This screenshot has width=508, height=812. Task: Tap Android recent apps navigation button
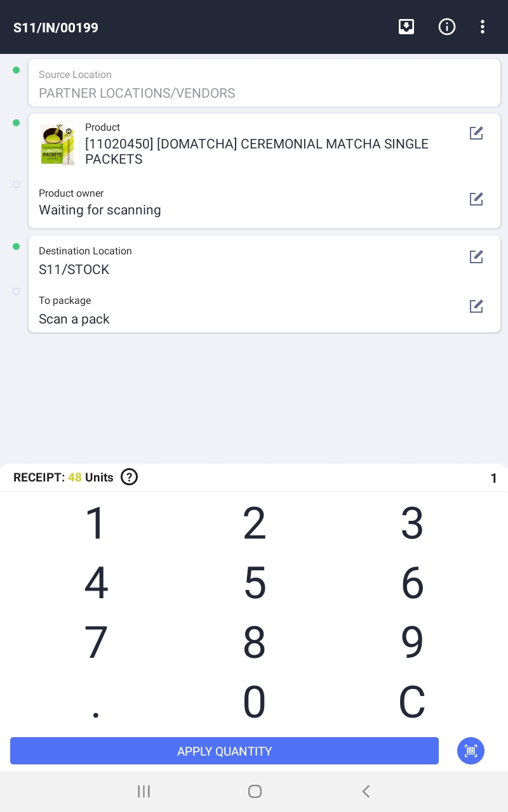click(x=144, y=791)
